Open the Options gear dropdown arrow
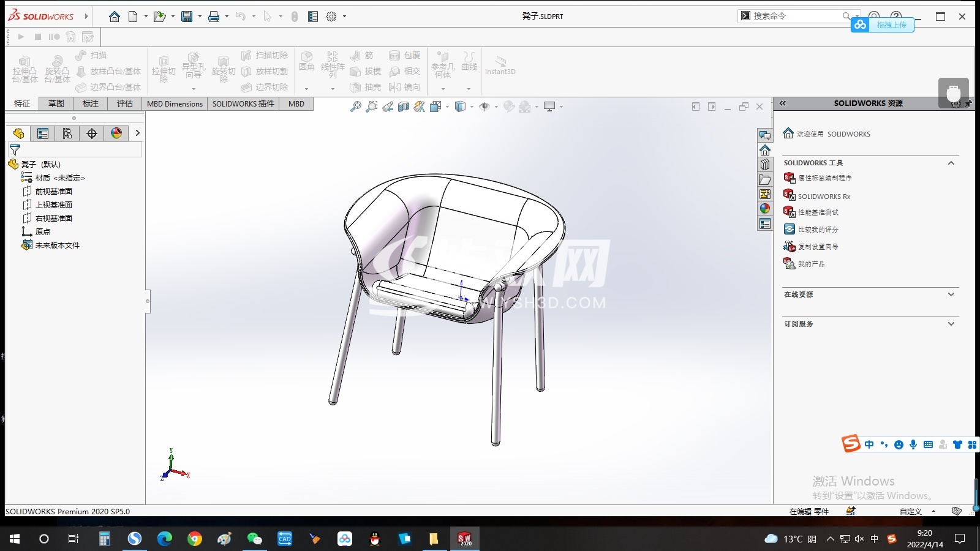The image size is (980, 551). point(344,17)
